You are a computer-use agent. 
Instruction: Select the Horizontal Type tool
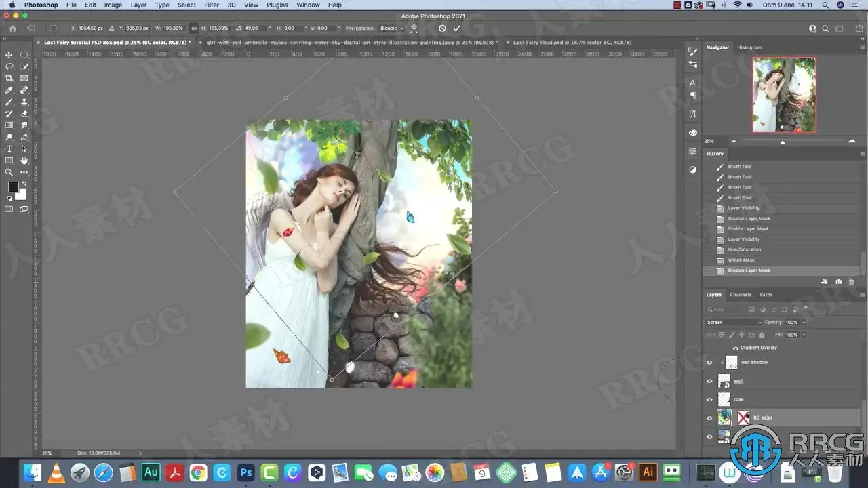point(9,148)
